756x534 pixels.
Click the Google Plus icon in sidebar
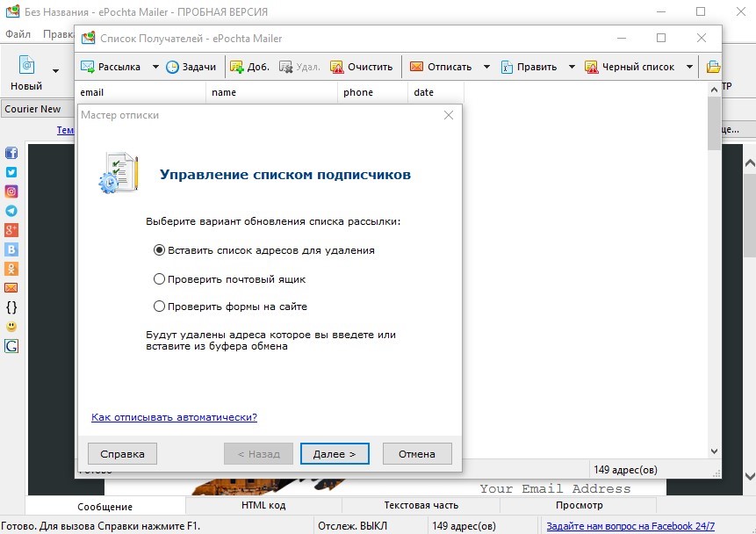11,230
